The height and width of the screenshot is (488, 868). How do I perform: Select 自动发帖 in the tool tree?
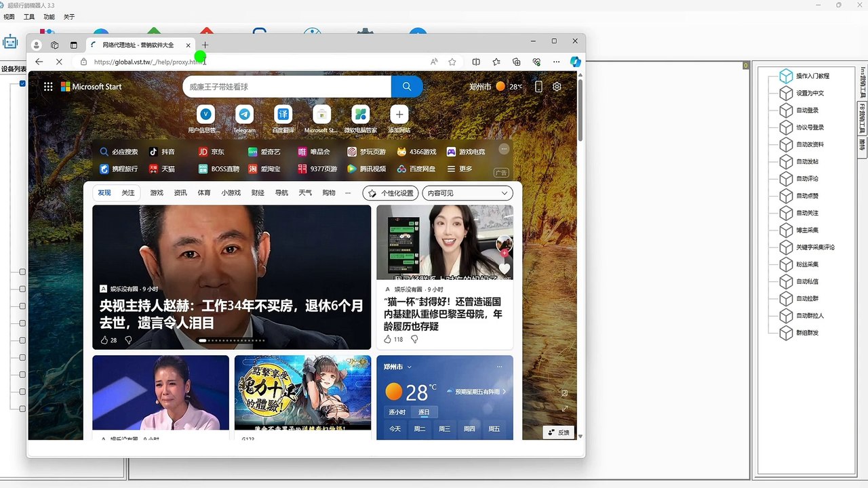tap(807, 162)
